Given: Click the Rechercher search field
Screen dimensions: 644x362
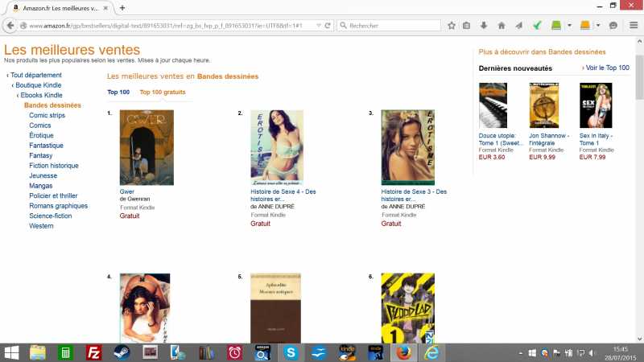Looking at the screenshot, I should (x=394, y=26).
